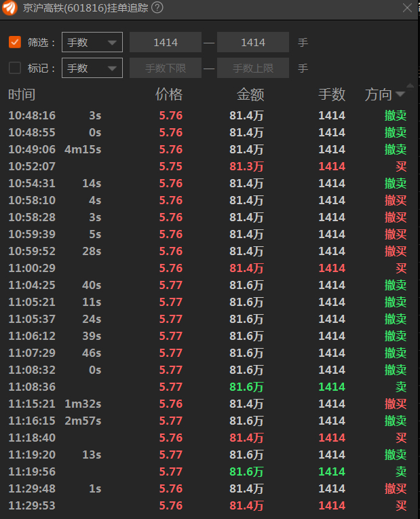
Task: Click the filter upper bound field 1414
Action: coord(253,42)
